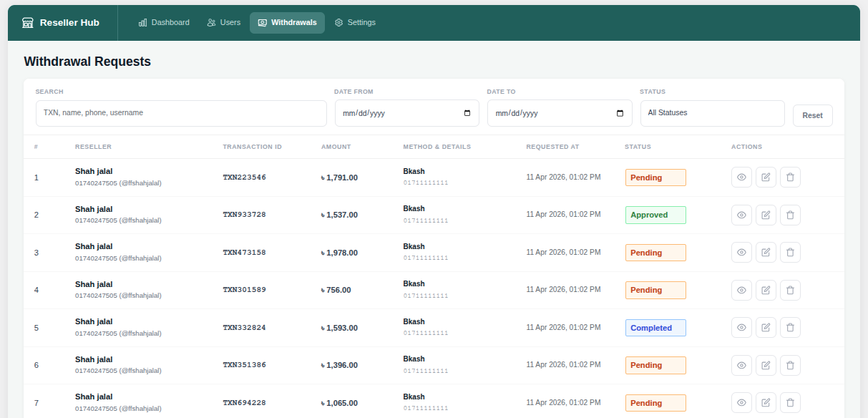Viewport: 868px width, 418px height.
Task: Delete withdrawal TXN694228
Action: click(x=790, y=403)
